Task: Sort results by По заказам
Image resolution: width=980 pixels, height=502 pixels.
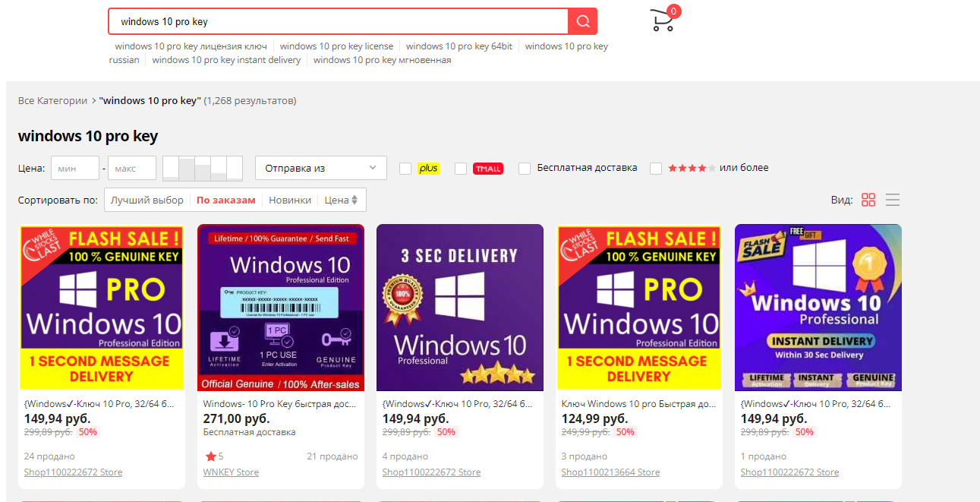Action: click(226, 200)
